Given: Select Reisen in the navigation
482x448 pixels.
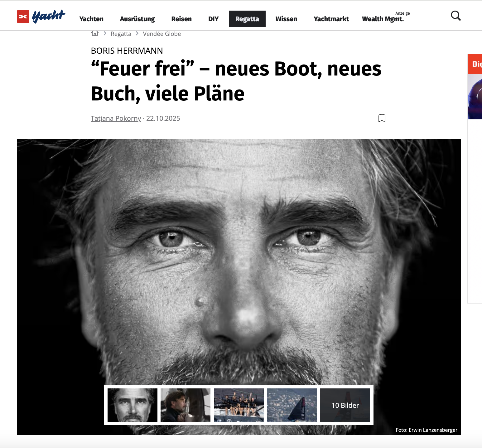Looking at the screenshot, I should pos(181,19).
